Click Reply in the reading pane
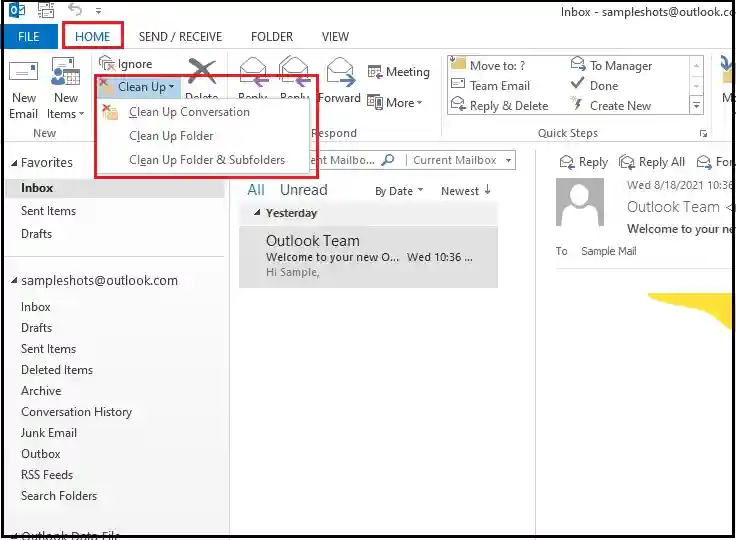 [584, 162]
